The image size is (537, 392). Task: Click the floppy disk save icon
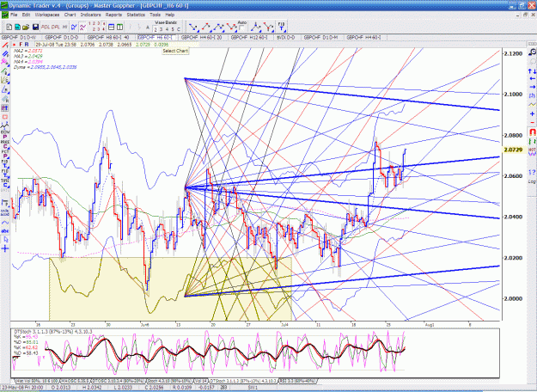[35, 27]
